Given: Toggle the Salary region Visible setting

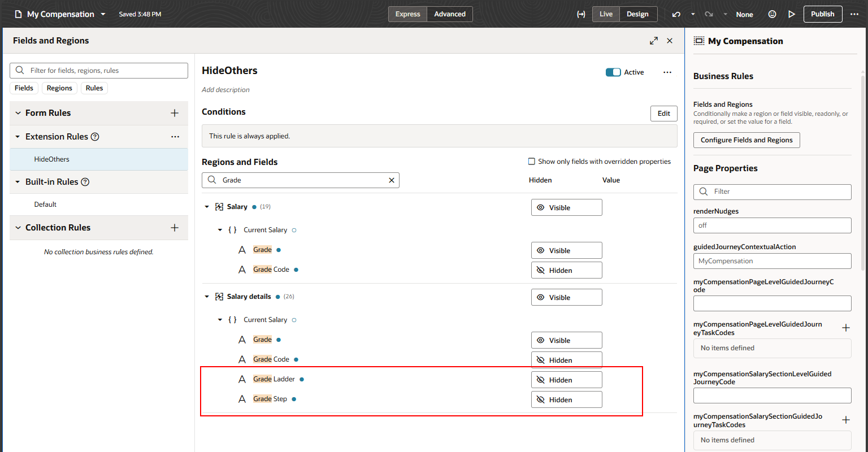Looking at the screenshot, I should (x=566, y=207).
